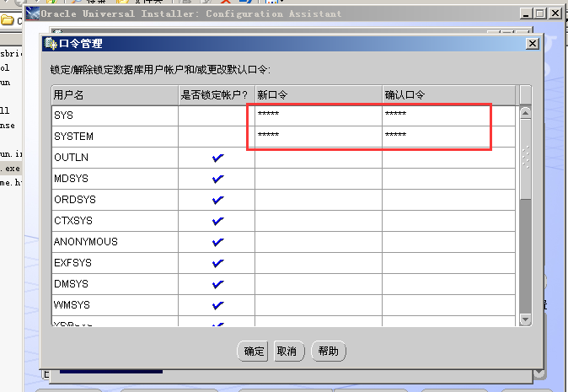
Task: Click the OUTLN new password cell
Action: (x=319, y=158)
